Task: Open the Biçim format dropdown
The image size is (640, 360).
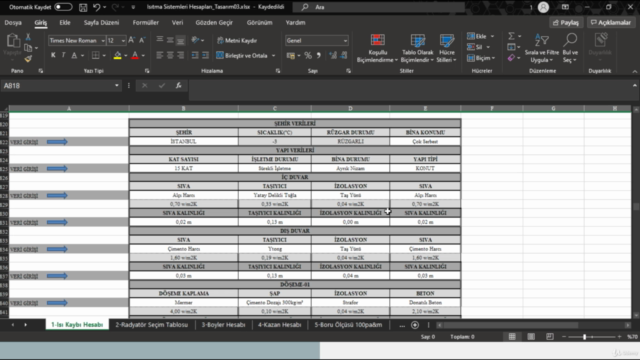Action: [x=481, y=58]
